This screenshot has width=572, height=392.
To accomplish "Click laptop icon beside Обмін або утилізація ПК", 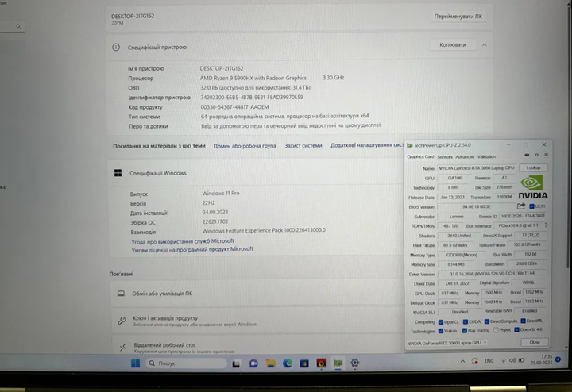I will [121, 294].
